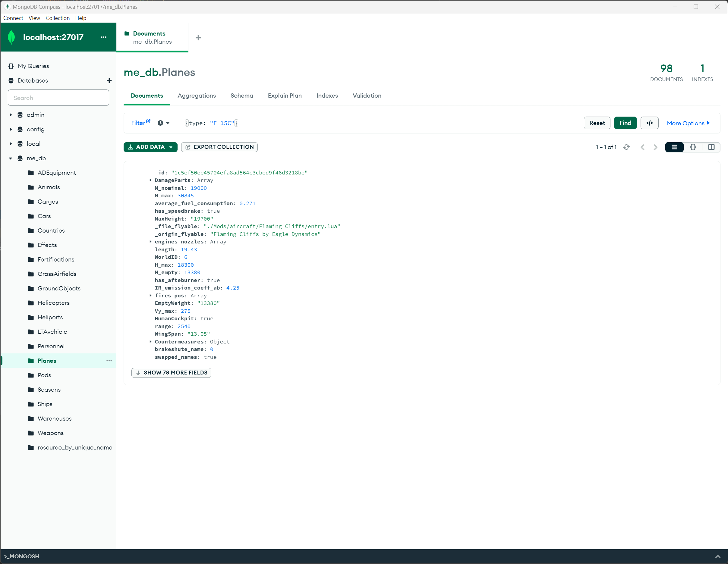Switch to table view icon

tap(711, 147)
